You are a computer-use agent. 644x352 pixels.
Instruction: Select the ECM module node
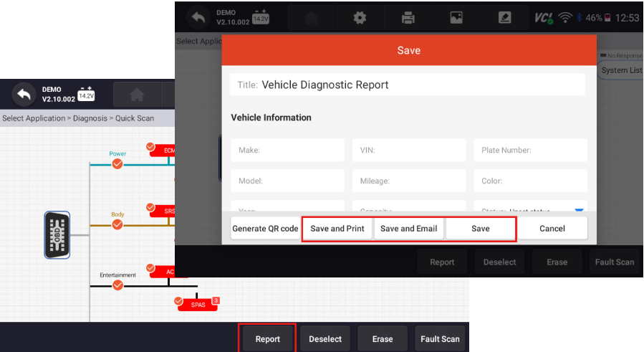(164, 151)
